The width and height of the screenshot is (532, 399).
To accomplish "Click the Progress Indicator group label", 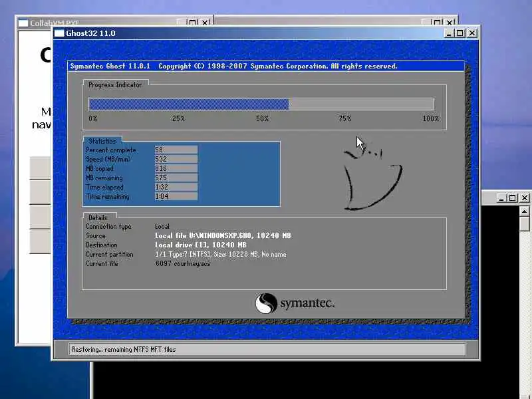I will (114, 85).
